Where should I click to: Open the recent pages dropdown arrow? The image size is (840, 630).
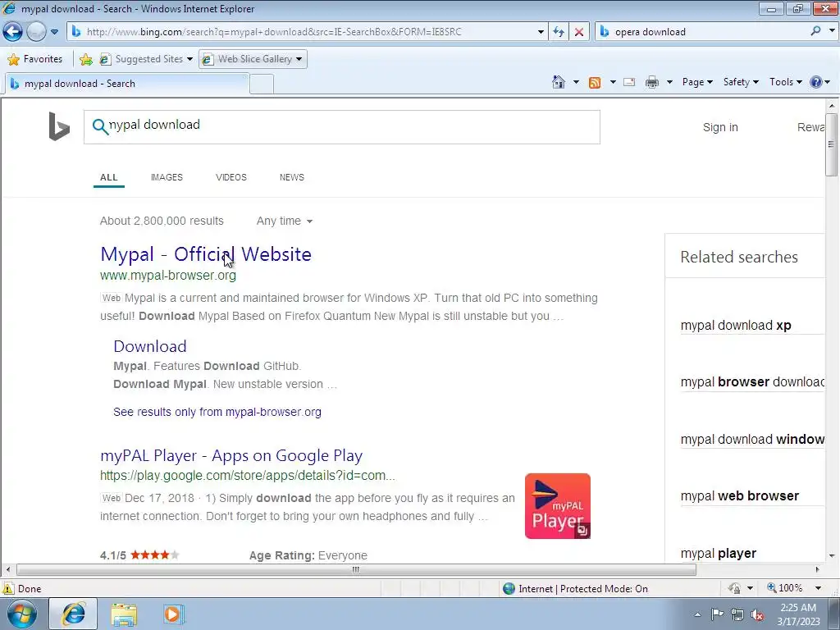pyautogui.click(x=54, y=32)
